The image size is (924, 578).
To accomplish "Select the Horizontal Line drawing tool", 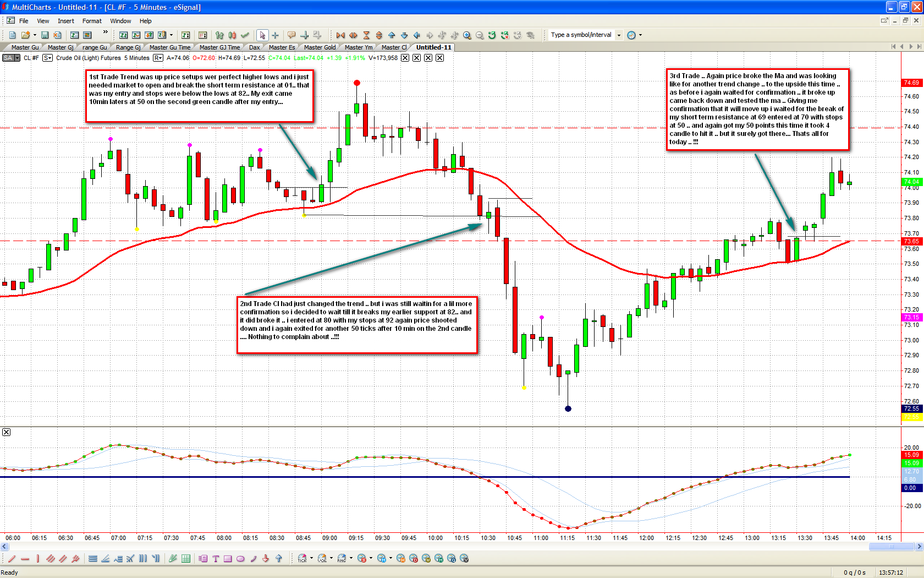I will 25,559.
